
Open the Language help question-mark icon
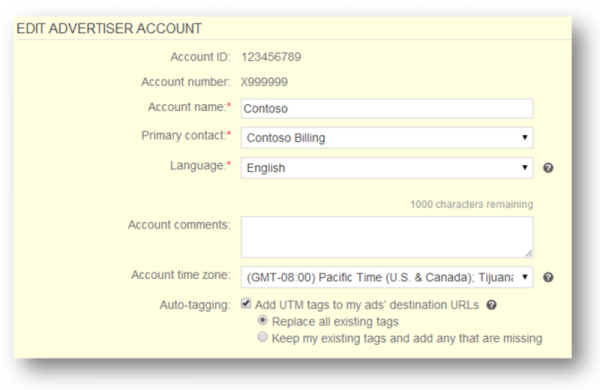coord(548,168)
